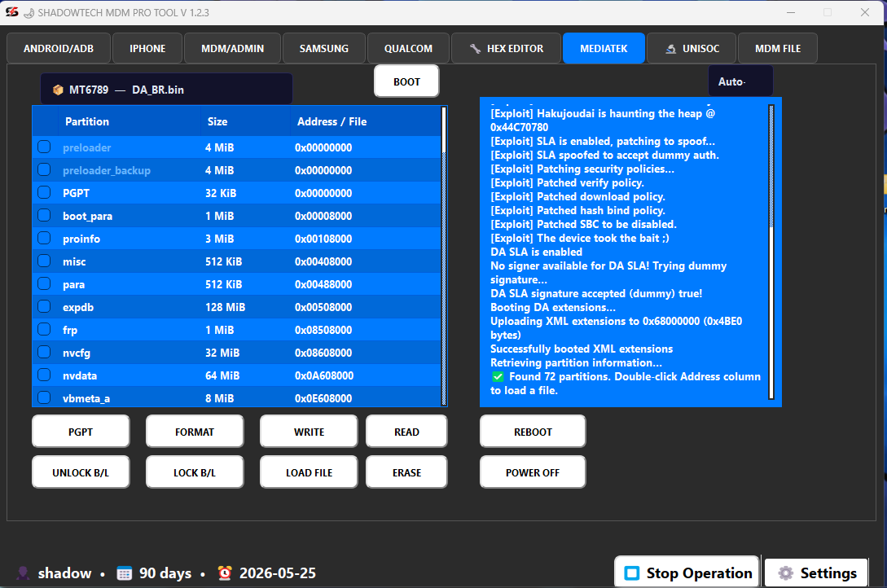Open the MT6789 DA_BR.bin selector
The image size is (887, 588).
coord(166,90)
